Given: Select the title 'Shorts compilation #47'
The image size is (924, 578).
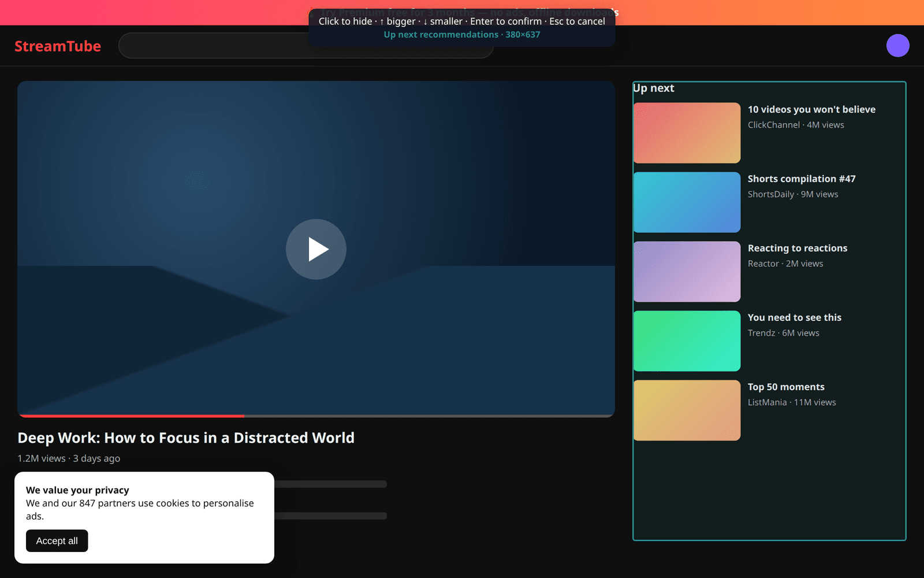Looking at the screenshot, I should 802,179.
